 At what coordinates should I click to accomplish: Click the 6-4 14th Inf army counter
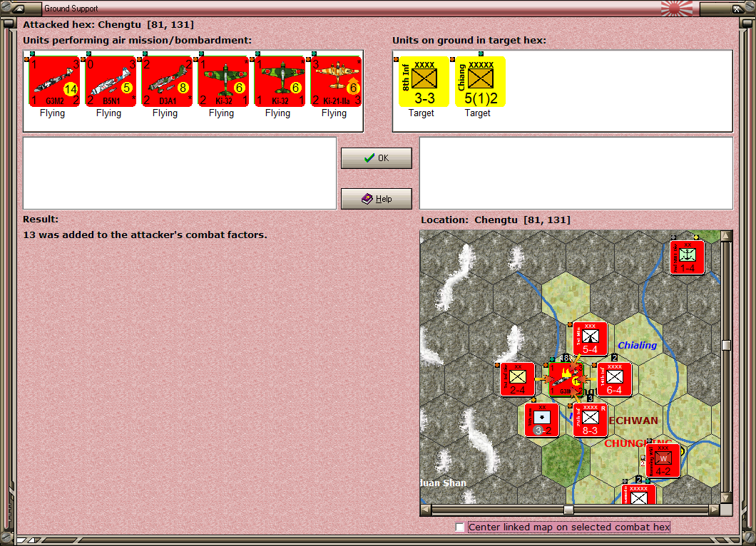pos(614,379)
